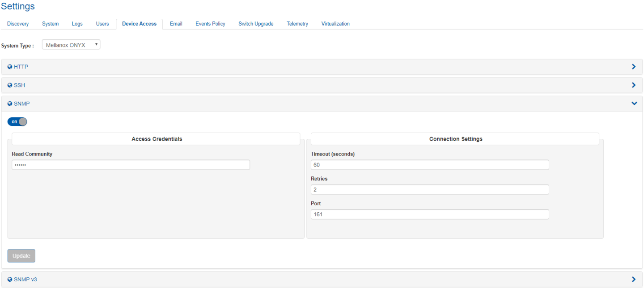Expand the SSH section chevron
This screenshot has height=288, width=644.
point(633,85)
